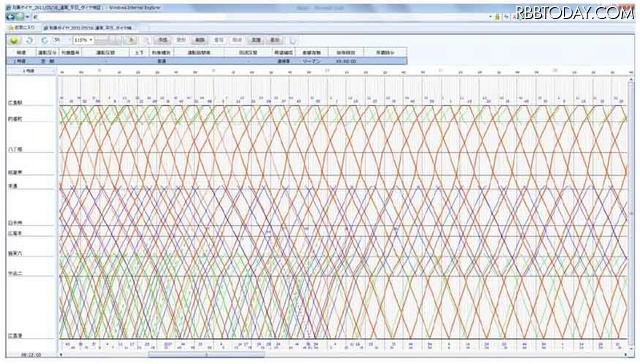Open the address bar history dropdown arrow
Screen dimensions: 640x364
(x=490, y=17)
